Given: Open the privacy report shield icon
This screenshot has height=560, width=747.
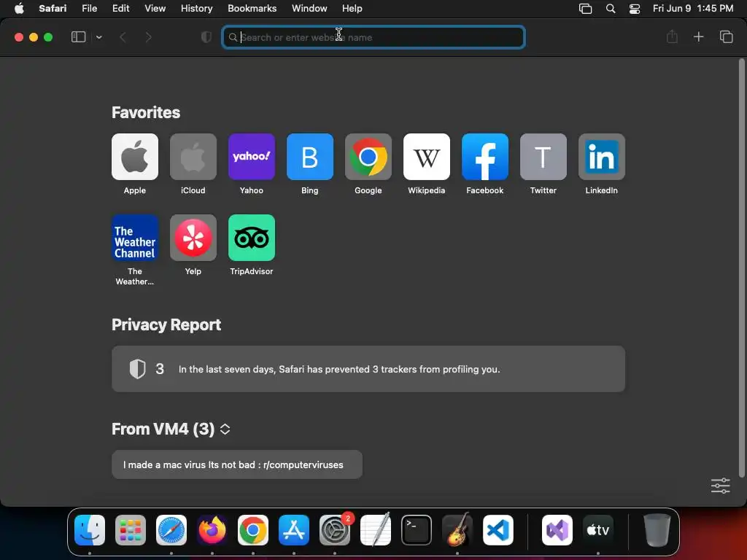Looking at the screenshot, I should pos(206,37).
